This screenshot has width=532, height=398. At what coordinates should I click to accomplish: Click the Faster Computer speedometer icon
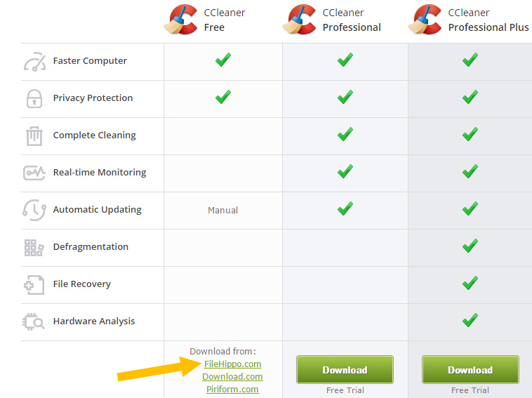[x=34, y=61]
